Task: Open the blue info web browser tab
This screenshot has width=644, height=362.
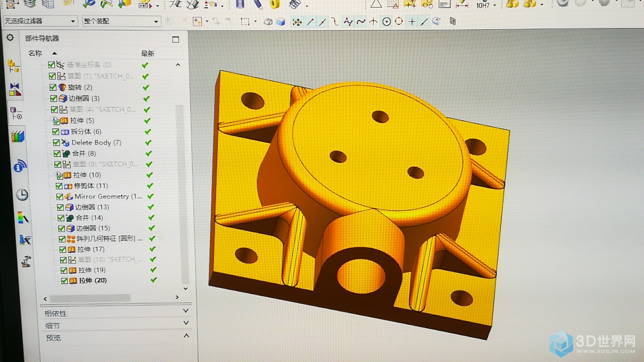Action: click(20, 166)
